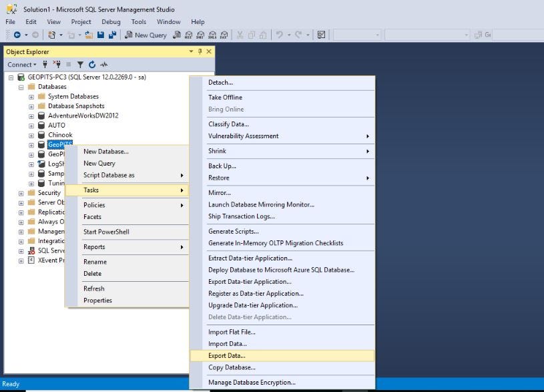Select the AdventureWorksDW2012 database
The height and width of the screenshot is (392, 544).
(x=83, y=116)
